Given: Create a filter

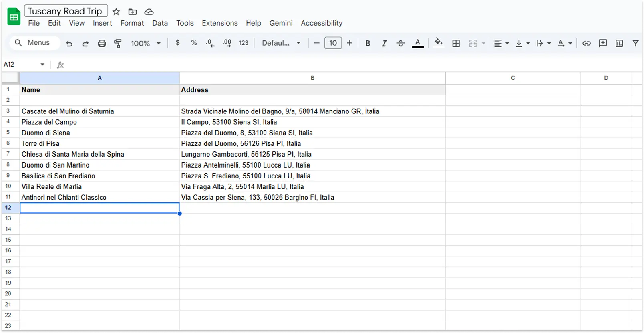Looking at the screenshot, I should (635, 43).
